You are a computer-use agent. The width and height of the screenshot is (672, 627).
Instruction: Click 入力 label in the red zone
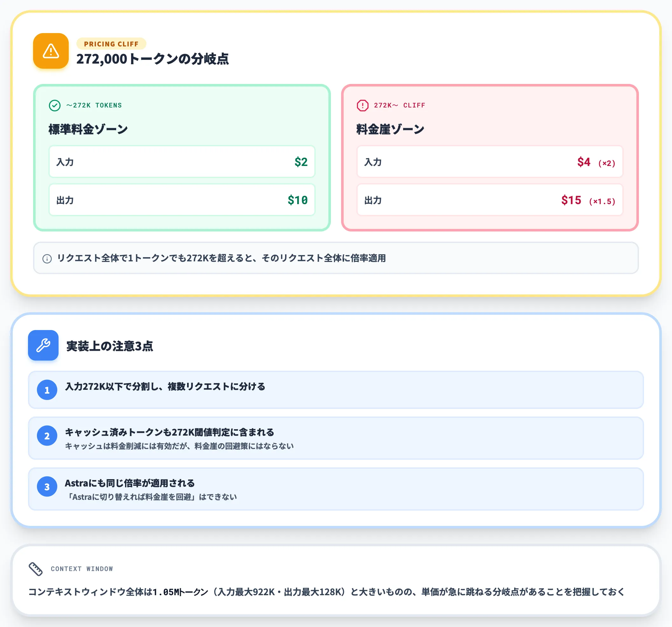(373, 162)
